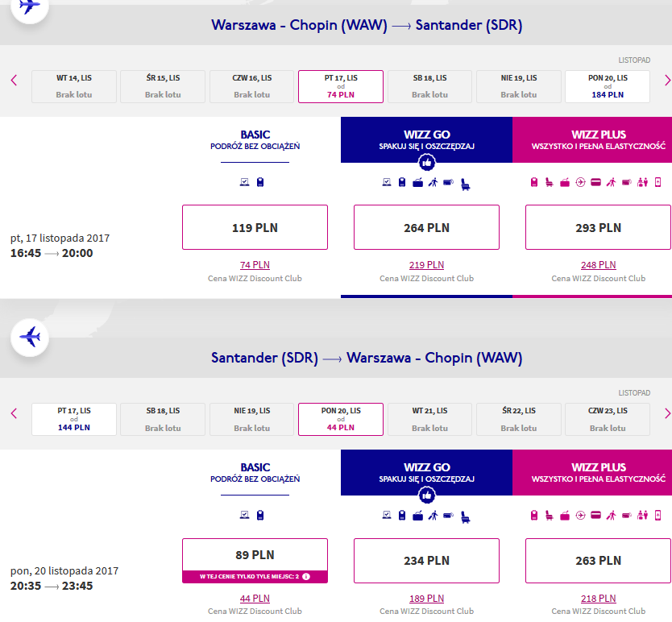The width and height of the screenshot is (672, 622).
Task: Click return flight WIZZ PLUS airport check-in plane icon
Action: (x=580, y=515)
